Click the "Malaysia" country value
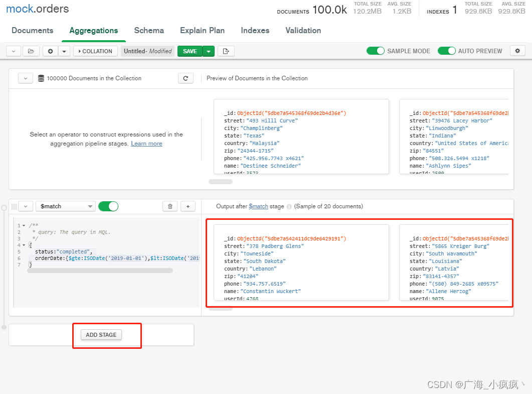Image resolution: width=532 pixels, height=394 pixels. (265, 144)
